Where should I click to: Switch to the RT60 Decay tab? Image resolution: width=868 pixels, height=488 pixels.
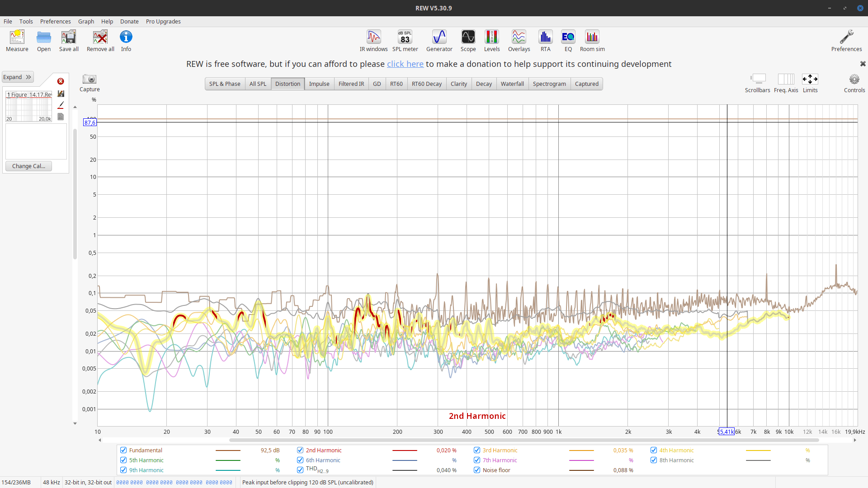pyautogui.click(x=427, y=84)
